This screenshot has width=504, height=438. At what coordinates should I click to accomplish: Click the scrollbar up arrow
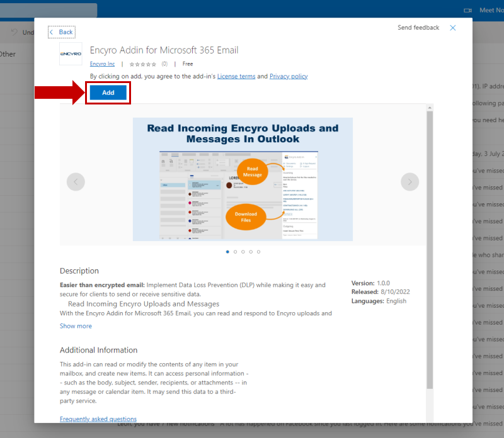pyautogui.click(x=430, y=108)
